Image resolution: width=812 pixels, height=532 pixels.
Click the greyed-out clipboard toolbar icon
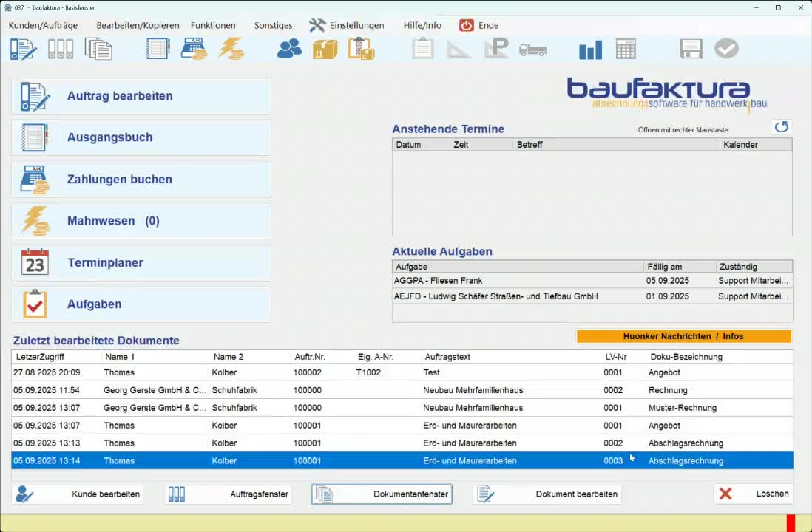(422, 49)
